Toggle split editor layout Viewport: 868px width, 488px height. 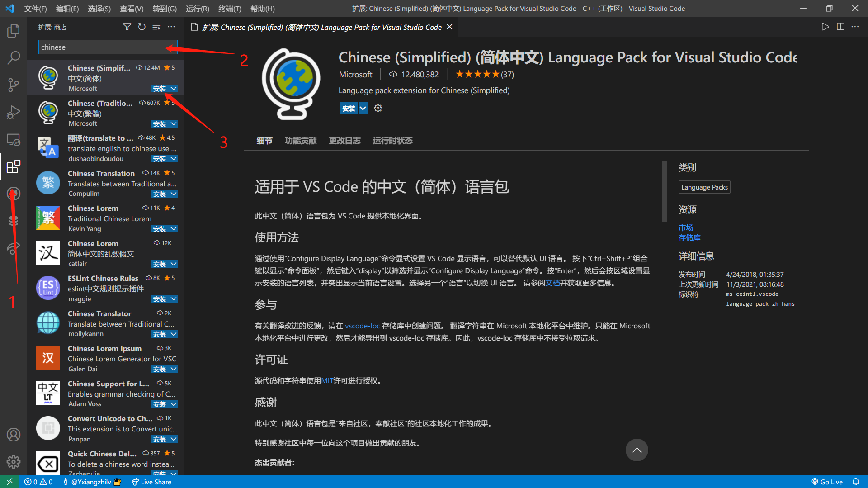click(x=840, y=27)
